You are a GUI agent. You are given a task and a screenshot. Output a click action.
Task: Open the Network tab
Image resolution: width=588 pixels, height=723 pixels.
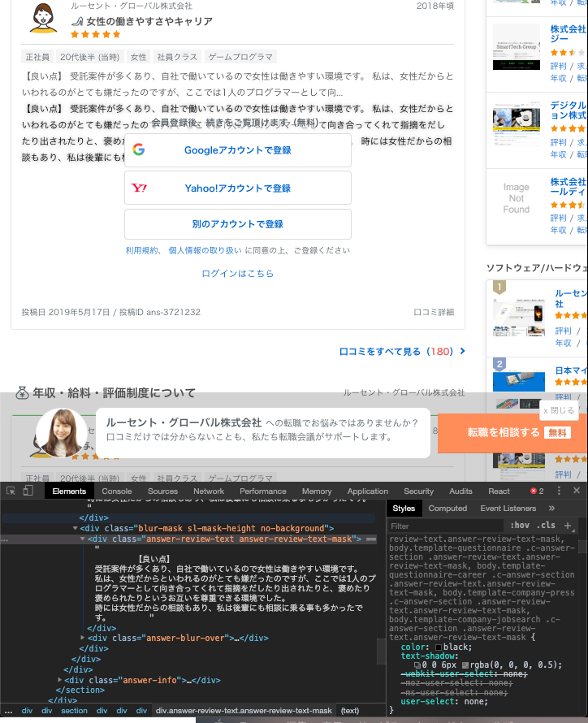point(209,491)
